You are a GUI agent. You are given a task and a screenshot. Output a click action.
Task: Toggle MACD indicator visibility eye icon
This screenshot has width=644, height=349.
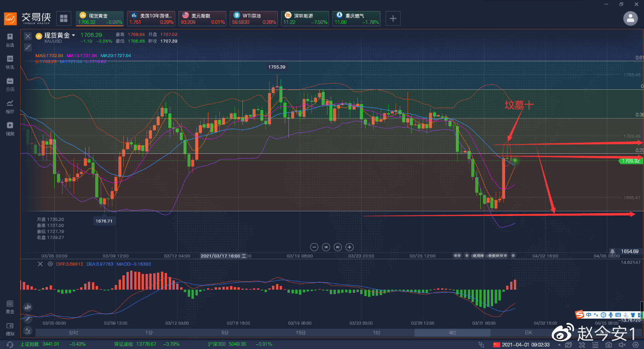pyautogui.click(x=50, y=264)
